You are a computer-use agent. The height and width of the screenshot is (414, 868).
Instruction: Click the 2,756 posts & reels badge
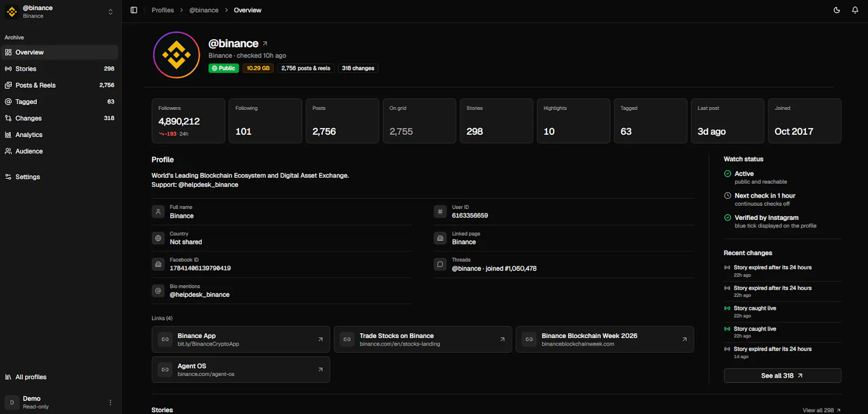(x=305, y=68)
